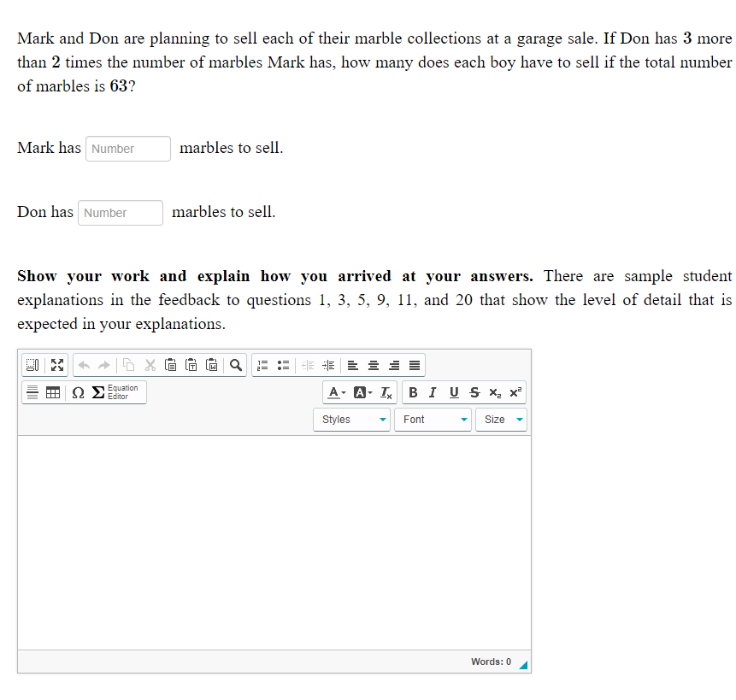Viewport: 736px width, 700px height.
Task: Click Paste from Word icon
Action: coord(212,365)
